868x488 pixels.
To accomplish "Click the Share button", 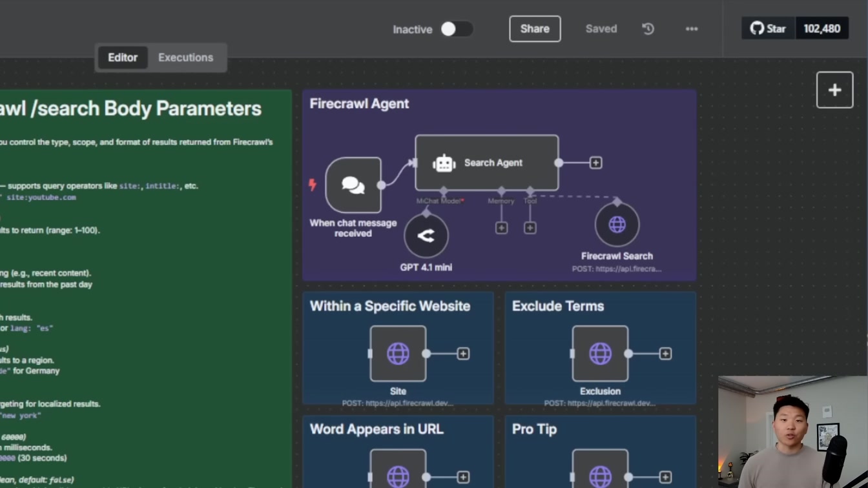I will click(x=535, y=29).
